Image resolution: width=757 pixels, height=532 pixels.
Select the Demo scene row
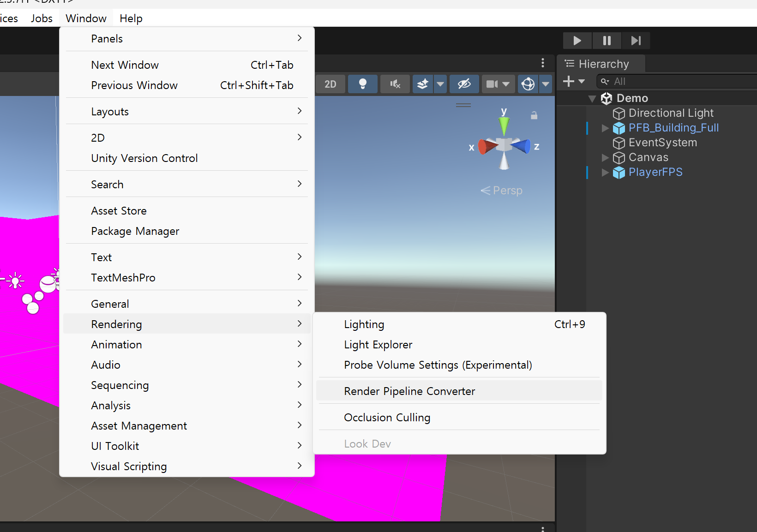point(657,98)
